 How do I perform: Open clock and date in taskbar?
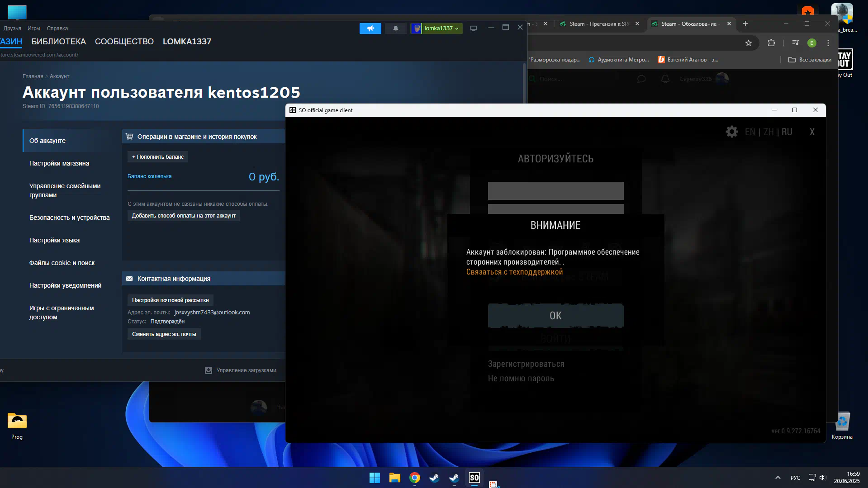point(847,478)
